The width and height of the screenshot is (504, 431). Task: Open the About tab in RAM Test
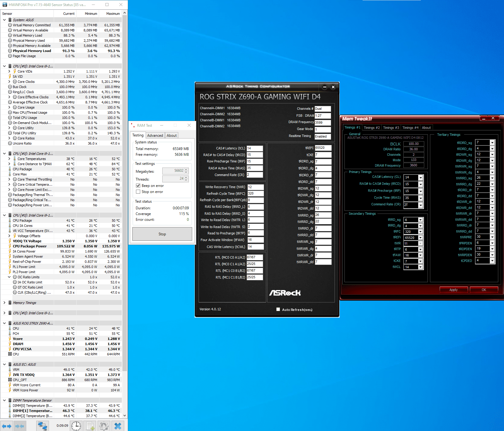tap(172, 136)
